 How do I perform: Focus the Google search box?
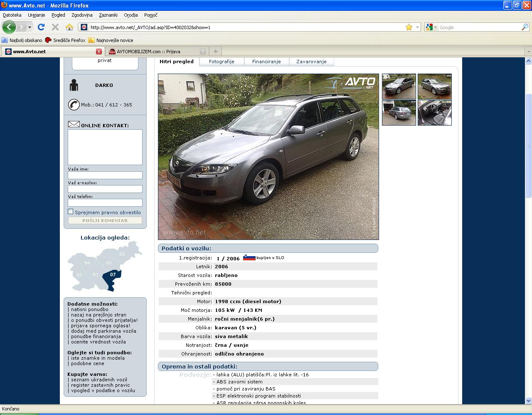pos(480,27)
